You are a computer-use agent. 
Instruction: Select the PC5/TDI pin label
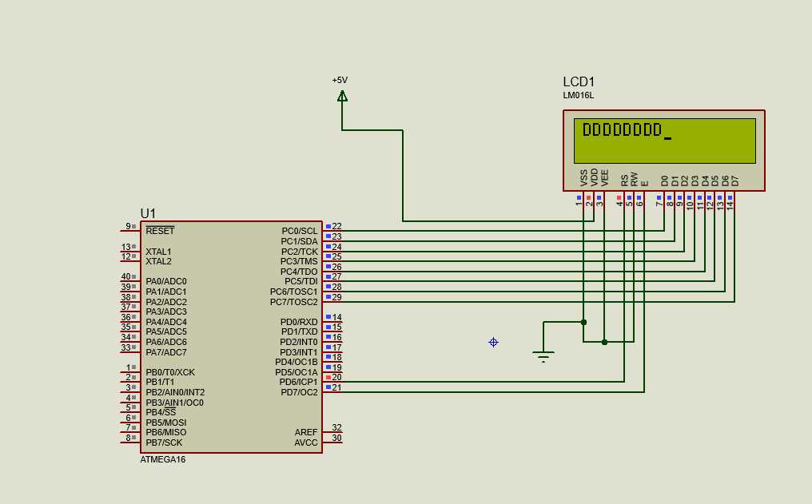tap(301, 281)
